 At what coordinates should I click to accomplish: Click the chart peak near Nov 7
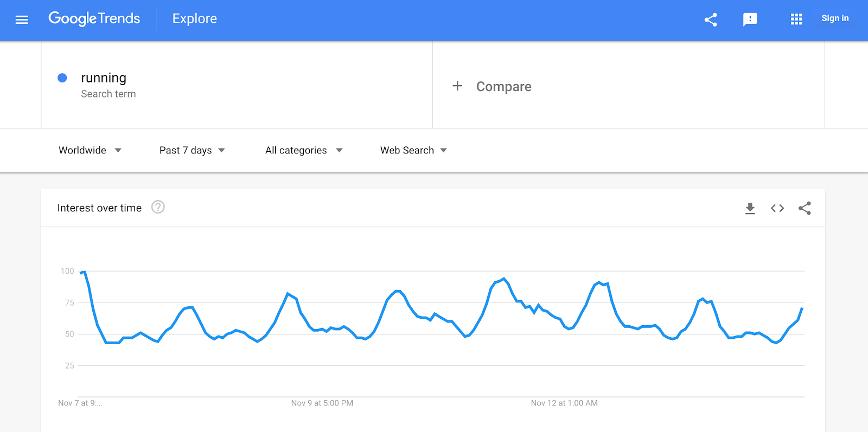[84, 272]
